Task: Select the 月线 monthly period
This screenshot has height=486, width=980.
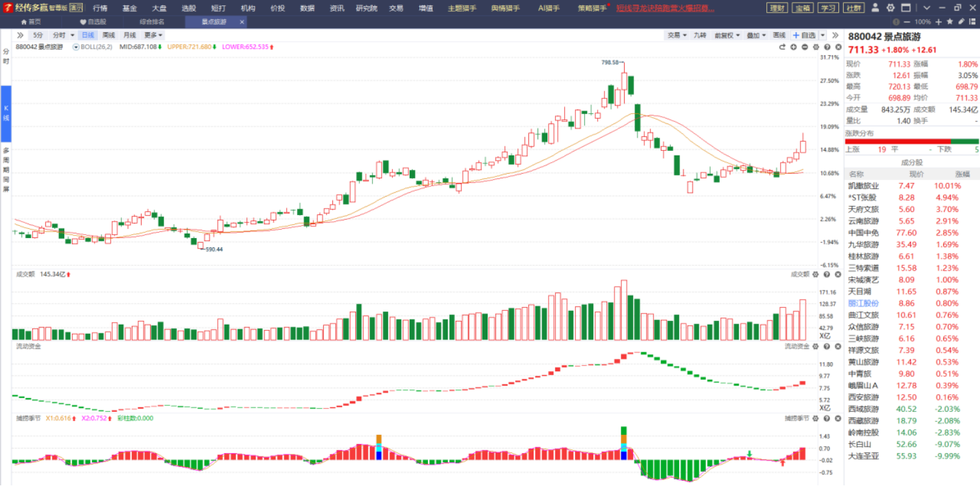Action: (130, 35)
